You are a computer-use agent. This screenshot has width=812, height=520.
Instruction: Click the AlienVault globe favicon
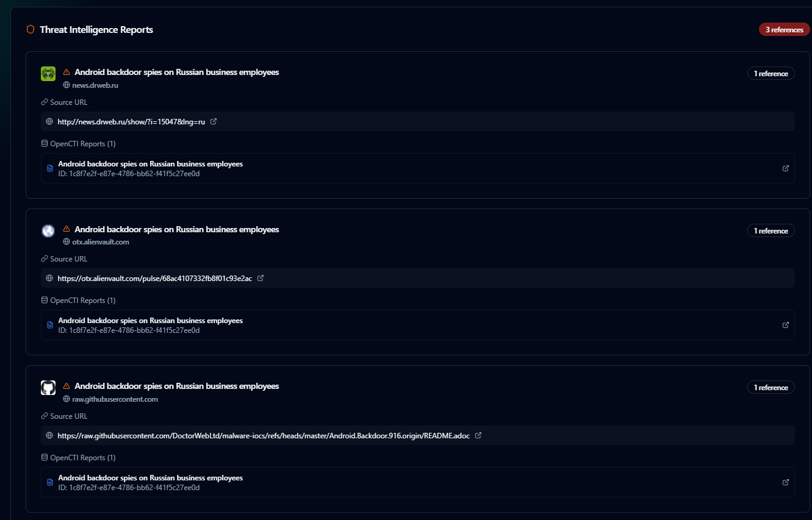point(48,230)
